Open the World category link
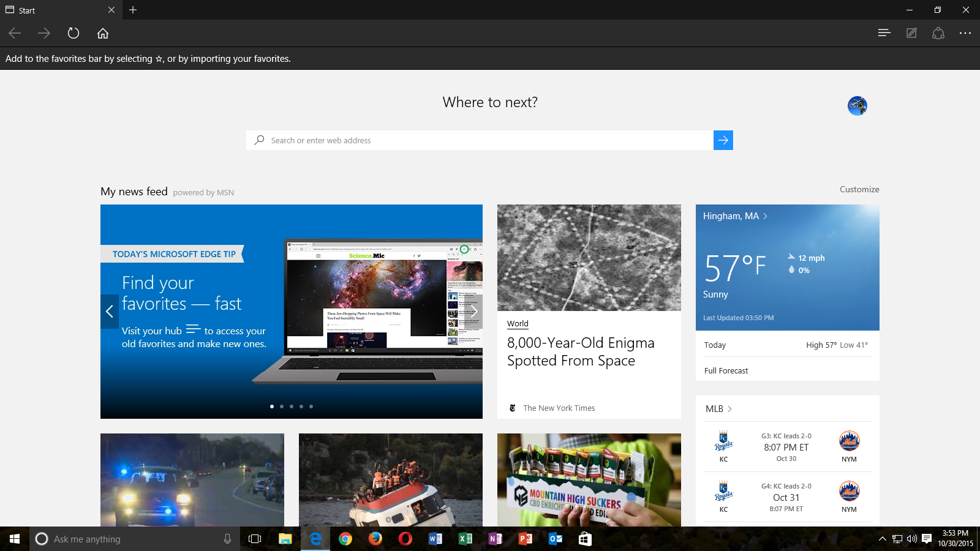 [518, 323]
